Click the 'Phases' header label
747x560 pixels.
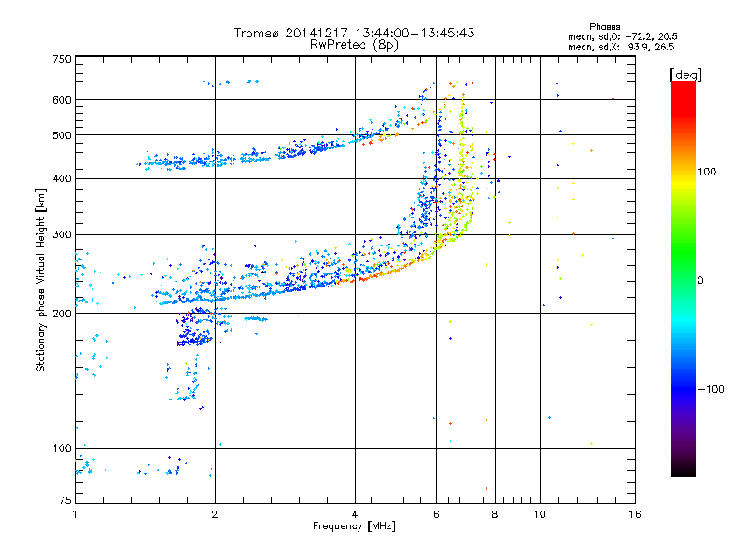(x=604, y=27)
